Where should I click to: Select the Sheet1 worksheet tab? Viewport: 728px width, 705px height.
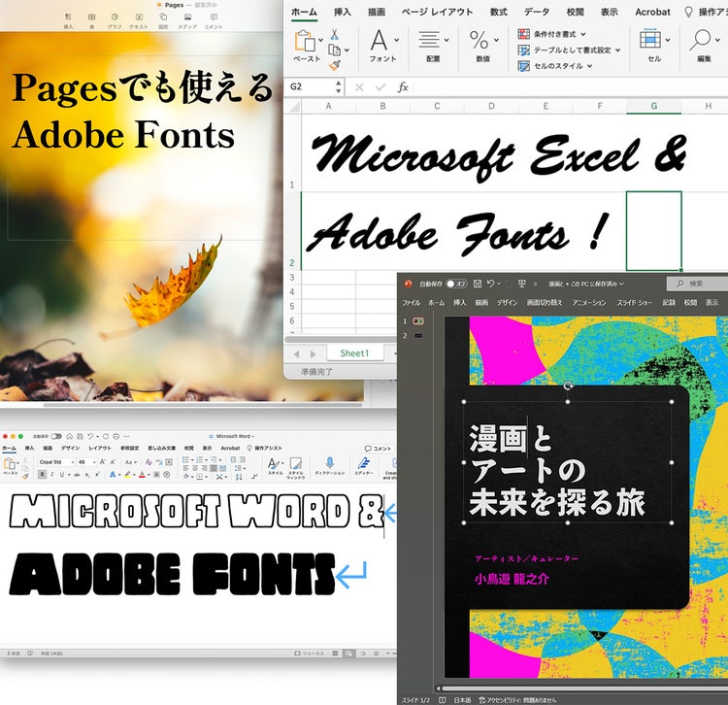[x=353, y=353]
